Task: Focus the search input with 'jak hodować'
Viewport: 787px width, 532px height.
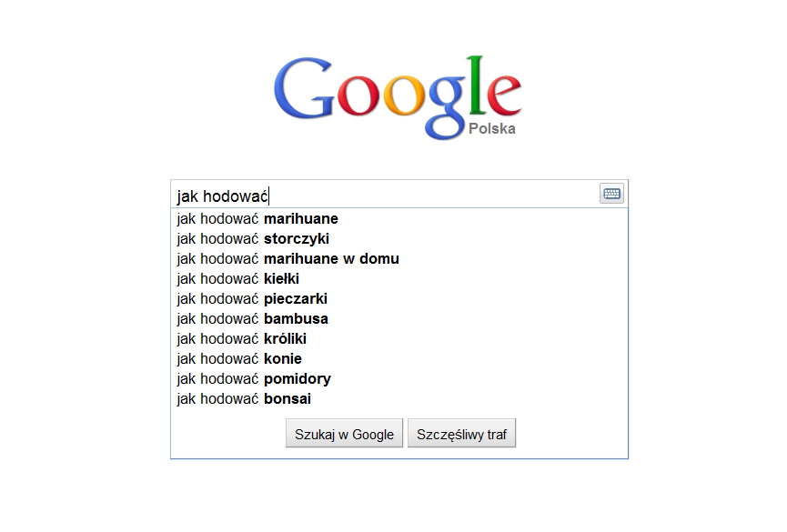Action: pyautogui.click(x=384, y=195)
